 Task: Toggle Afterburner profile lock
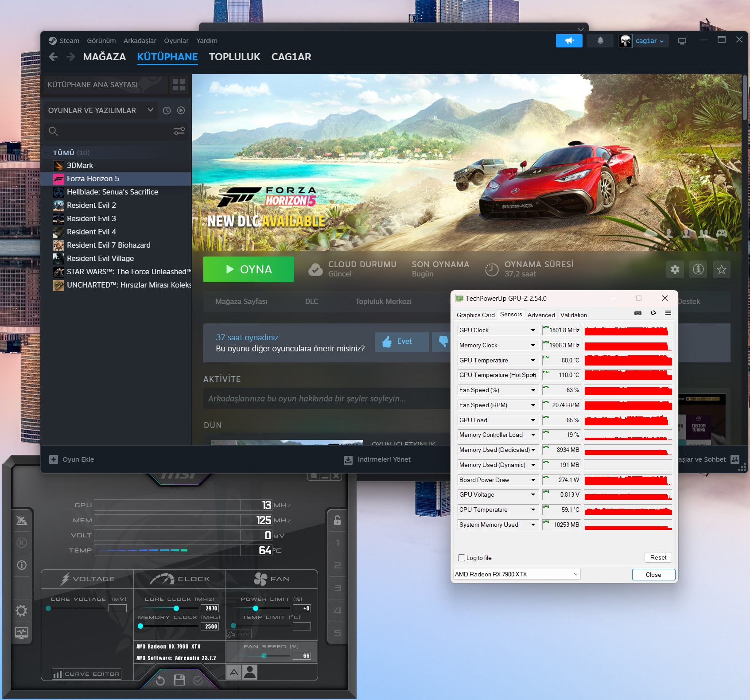tap(337, 520)
